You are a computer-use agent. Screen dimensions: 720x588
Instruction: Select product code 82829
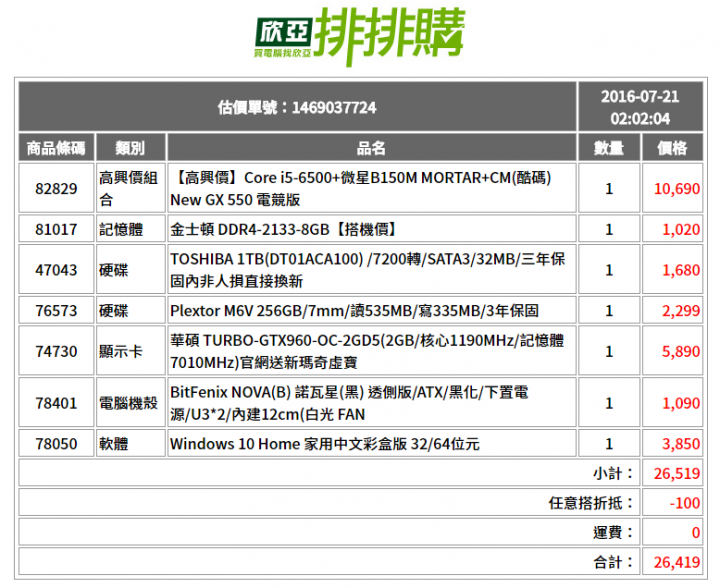click(x=56, y=189)
